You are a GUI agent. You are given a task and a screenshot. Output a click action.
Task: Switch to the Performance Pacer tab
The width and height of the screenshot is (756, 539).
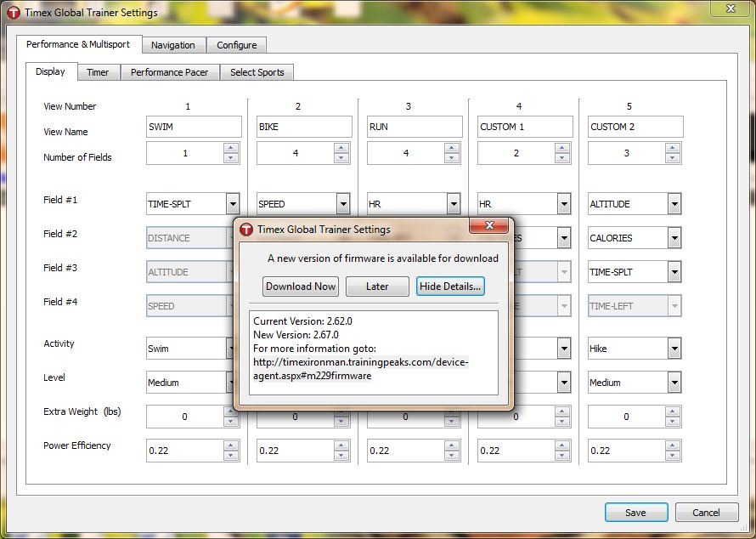[170, 72]
